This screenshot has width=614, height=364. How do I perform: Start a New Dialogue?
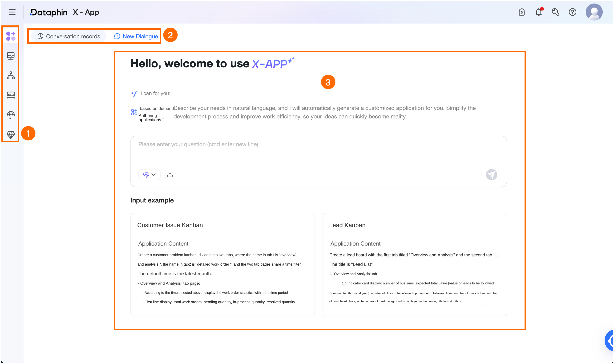[x=136, y=36]
